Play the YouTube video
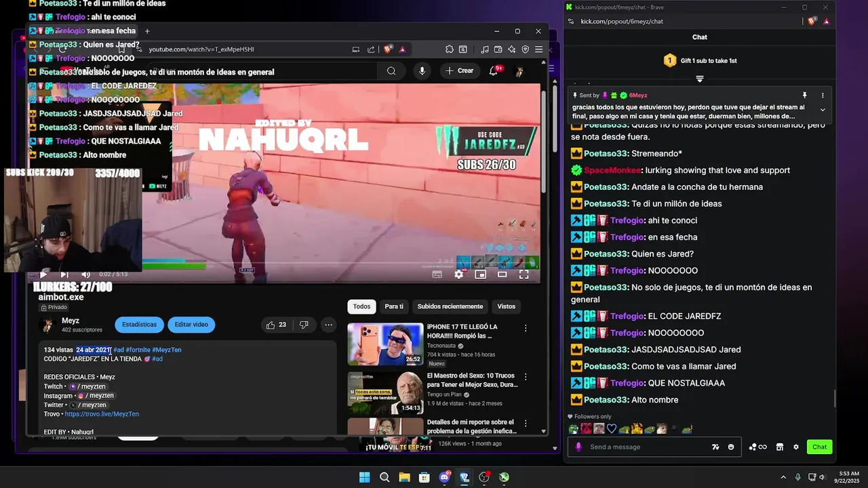Image resolution: width=868 pixels, height=488 pixels. [43, 274]
